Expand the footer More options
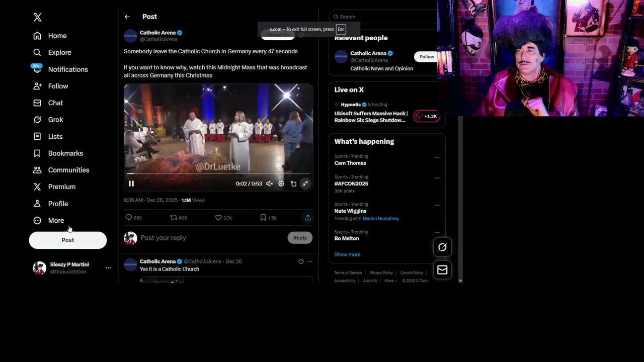 [391, 281]
